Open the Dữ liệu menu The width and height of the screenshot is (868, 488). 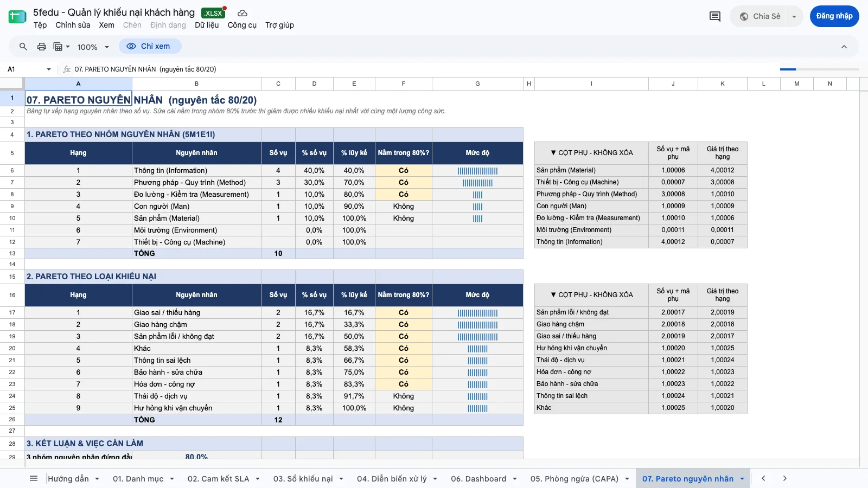207,25
